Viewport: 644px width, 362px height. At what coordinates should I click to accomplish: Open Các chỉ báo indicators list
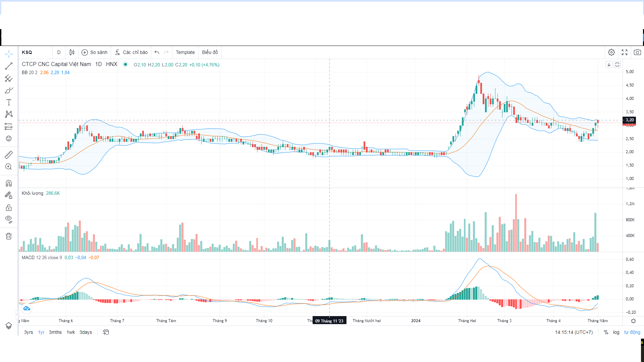[131, 52]
